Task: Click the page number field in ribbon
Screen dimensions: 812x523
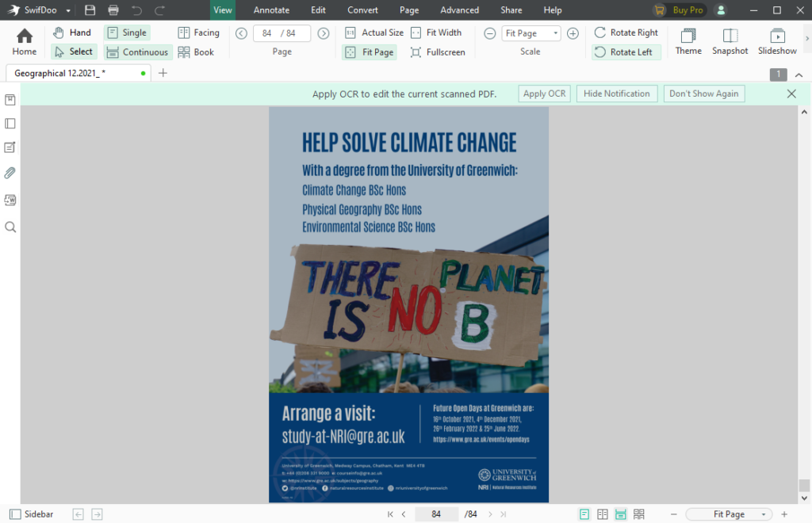Action: [282, 33]
